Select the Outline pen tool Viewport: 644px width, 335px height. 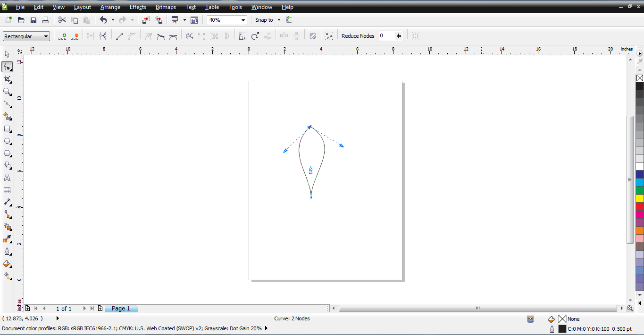coord(7,251)
